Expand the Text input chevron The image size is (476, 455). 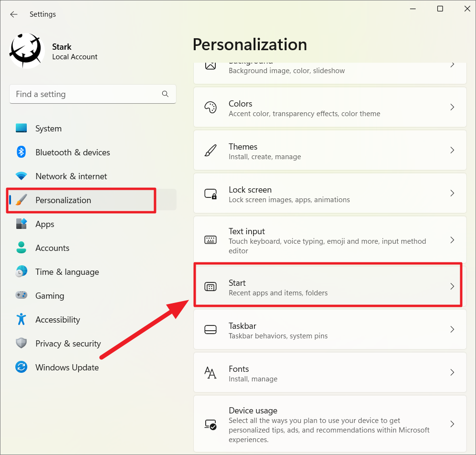pyautogui.click(x=453, y=240)
